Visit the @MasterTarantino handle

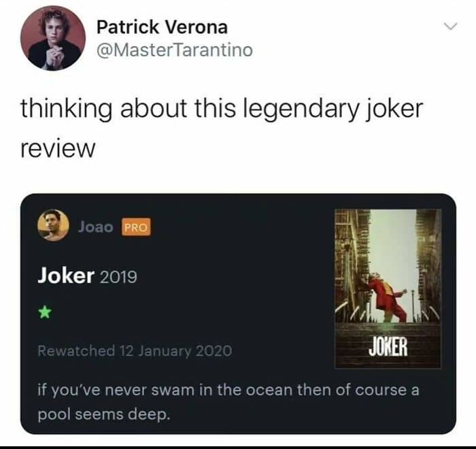coord(175,50)
